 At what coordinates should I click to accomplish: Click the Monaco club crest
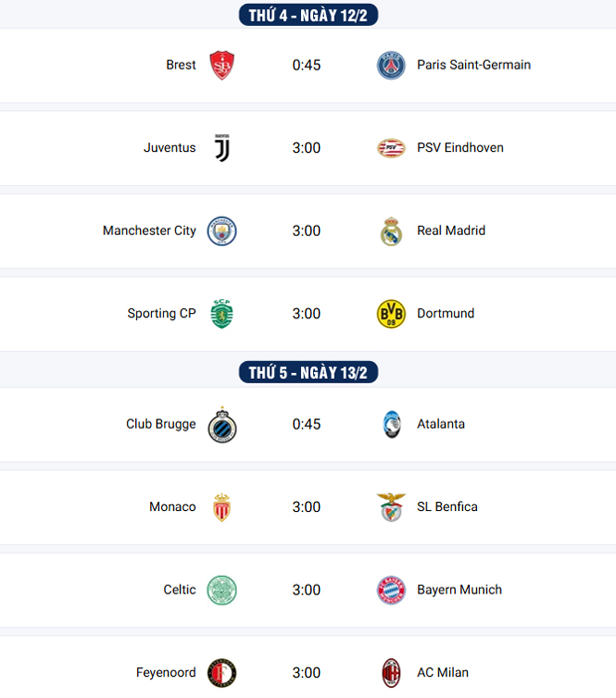click(x=222, y=507)
